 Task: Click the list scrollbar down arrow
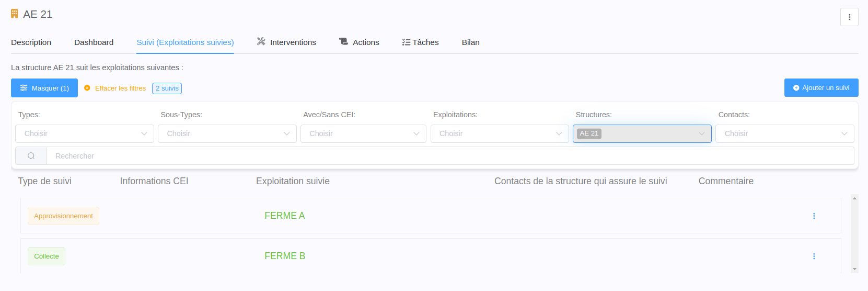[x=854, y=269]
